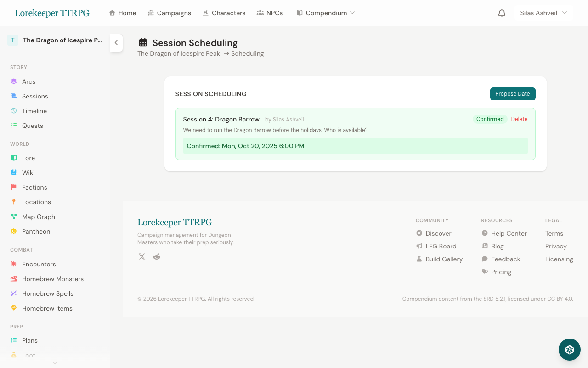Collapse the campaign sidebar with the chevron

tap(116, 42)
